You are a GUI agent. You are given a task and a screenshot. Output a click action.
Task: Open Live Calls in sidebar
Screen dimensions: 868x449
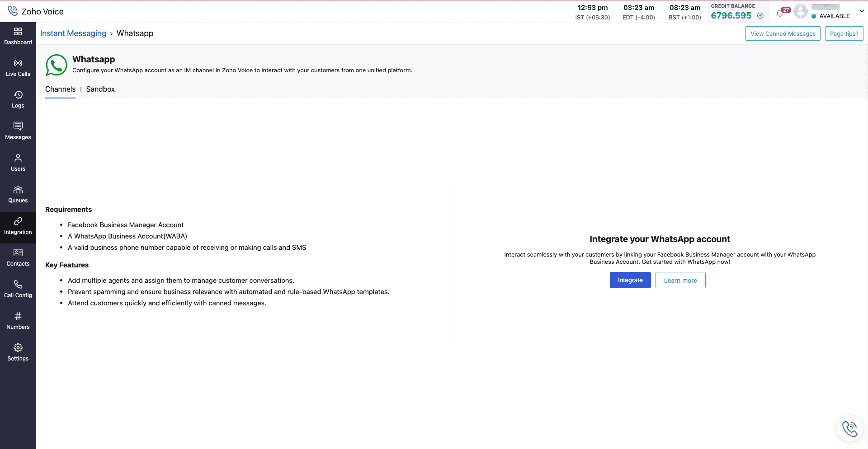18,68
